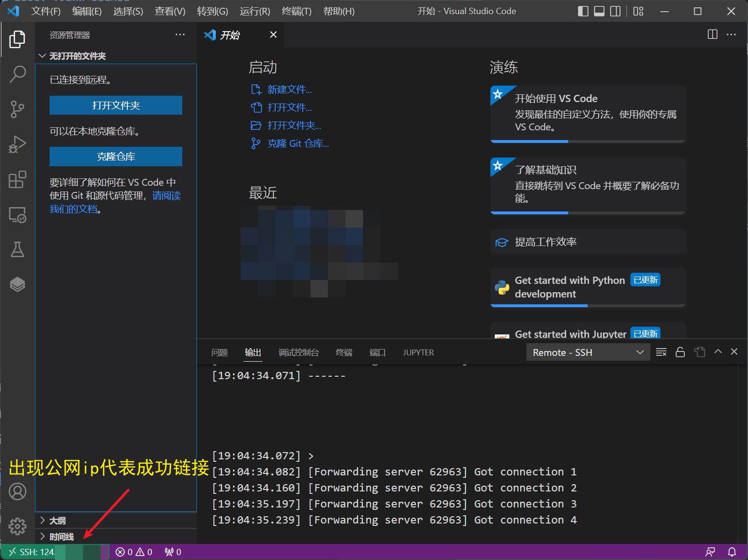748x560 pixels.
Task: Select Remote - SSH output channel dropdown
Action: point(588,352)
